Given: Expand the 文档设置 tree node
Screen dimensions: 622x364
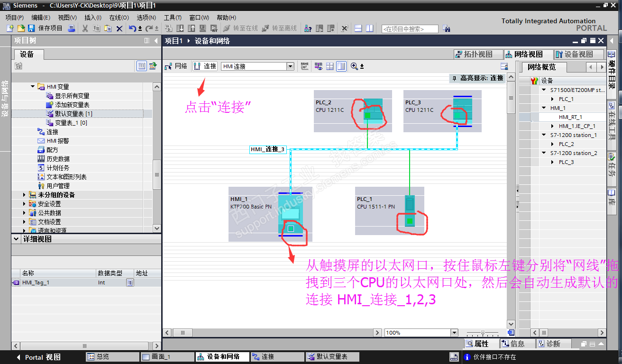Looking at the screenshot, I should point(25,222).
